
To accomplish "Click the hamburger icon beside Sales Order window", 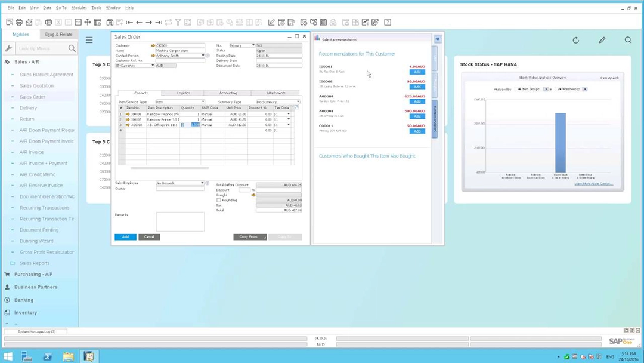I will (x=89, y=40).
